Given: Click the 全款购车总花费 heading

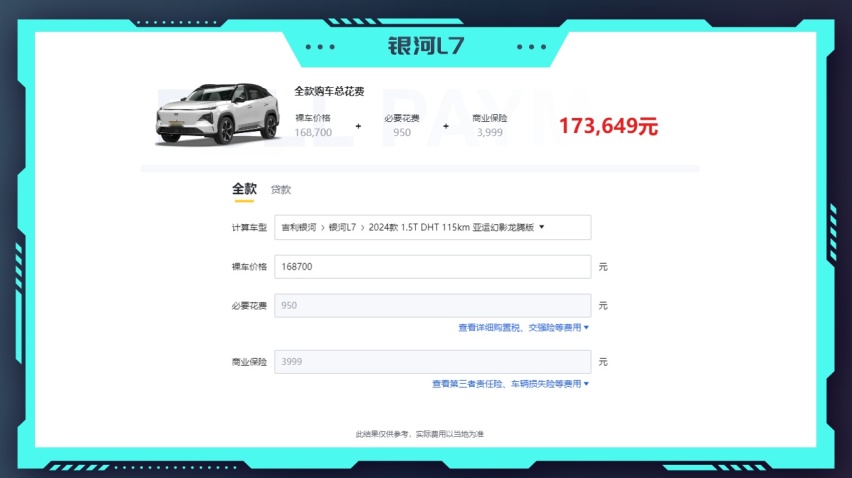Looking at the screenshot, I should click(329, 91).
